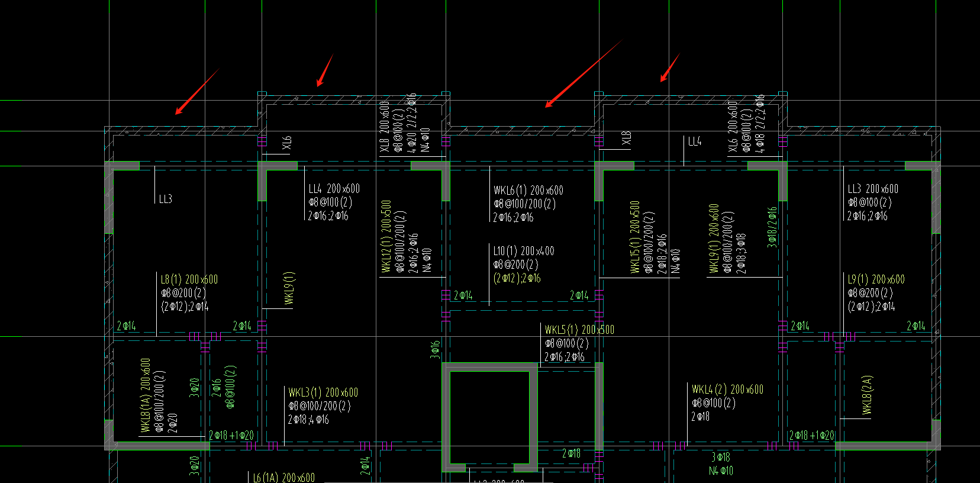Select the 'L8(1) 200x600' beam label
Screen dimensions: 980x483
click(x=189, y=279)
